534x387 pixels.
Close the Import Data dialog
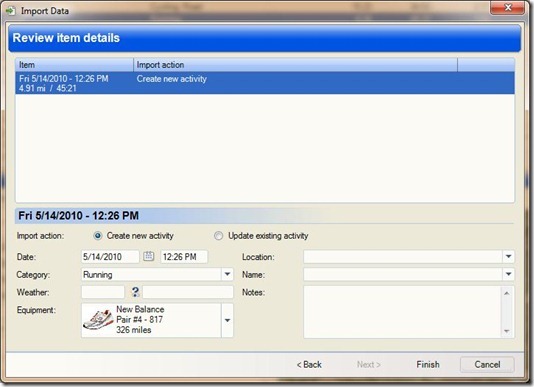(x=507, y=7)
